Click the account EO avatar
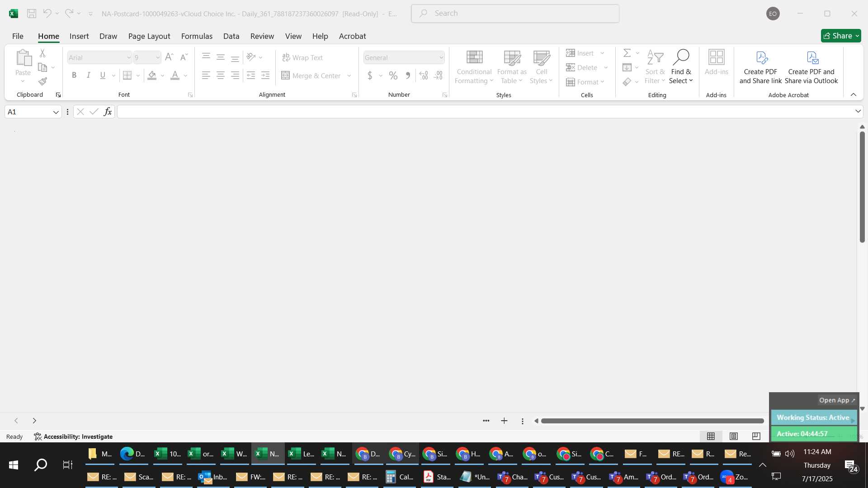The width and height of the screenshot is (868, 488). (773, 14)
